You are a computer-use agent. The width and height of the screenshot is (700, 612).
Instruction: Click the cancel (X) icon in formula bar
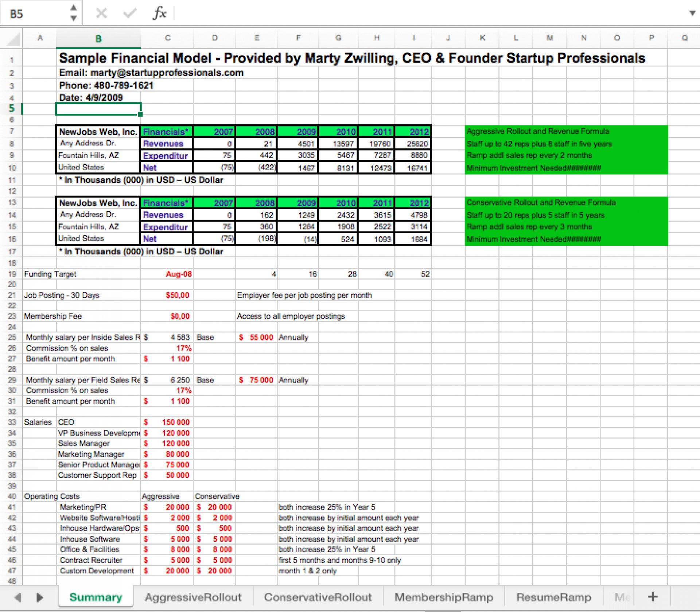click(101, 14)
